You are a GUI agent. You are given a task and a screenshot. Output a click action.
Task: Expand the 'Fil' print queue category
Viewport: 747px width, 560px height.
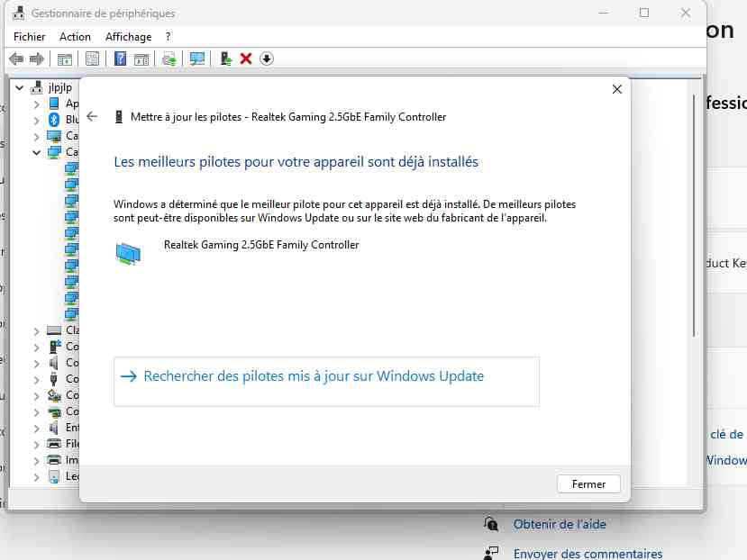(37, 444)
